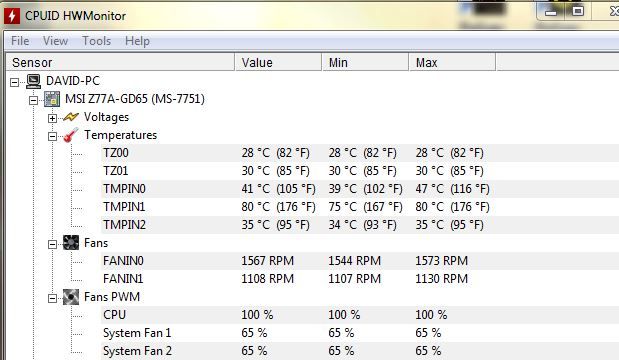The height and width of the screenshot is (360, 619).
Task: Open the File menu
Action: point(20,41)
